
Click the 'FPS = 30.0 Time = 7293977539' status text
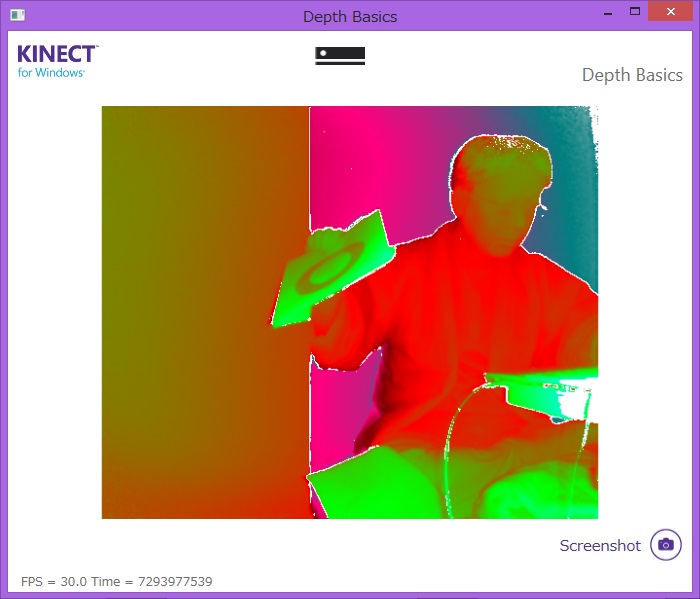coord(117,582)
